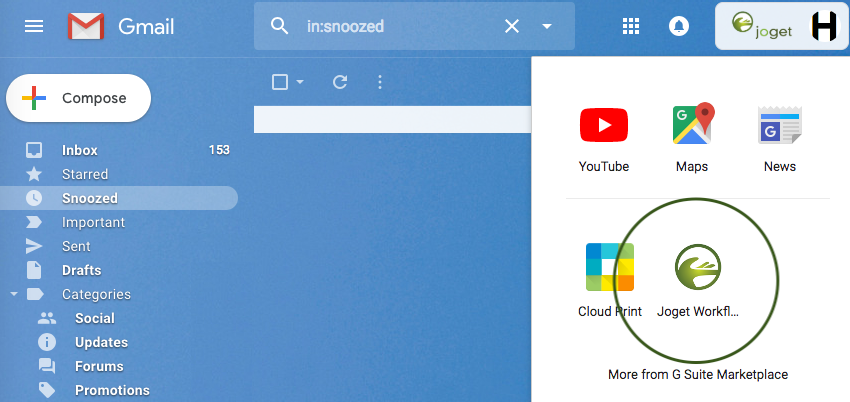850x402 pixels.
Task: Click the Inbox tray icon
Action: [x=34, y=150]
